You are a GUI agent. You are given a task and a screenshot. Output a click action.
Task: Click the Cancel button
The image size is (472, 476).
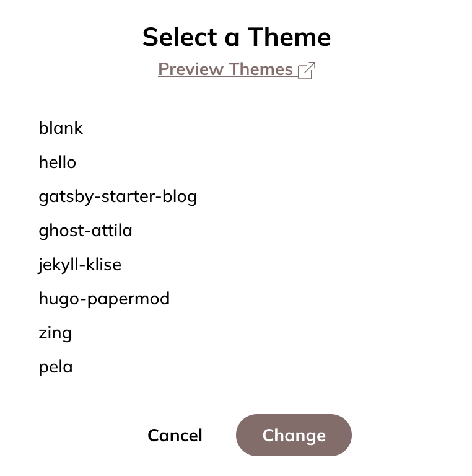point(175,435)
